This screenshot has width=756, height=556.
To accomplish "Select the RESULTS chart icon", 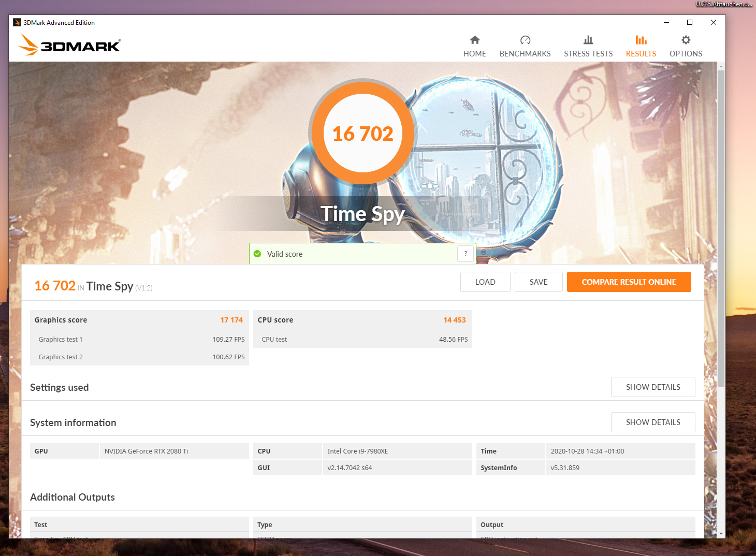I will coord(641,40).
